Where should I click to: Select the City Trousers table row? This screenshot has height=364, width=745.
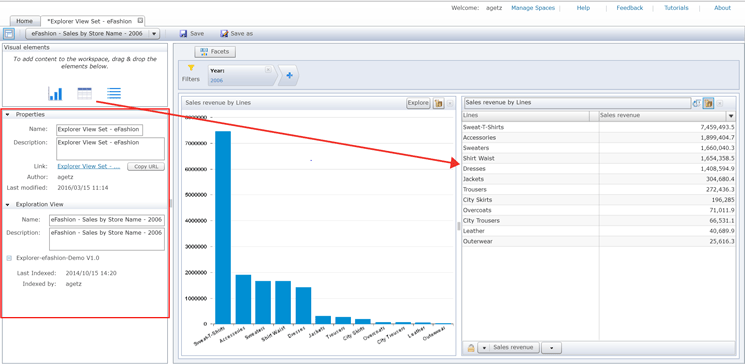click(x=599, y=220)
